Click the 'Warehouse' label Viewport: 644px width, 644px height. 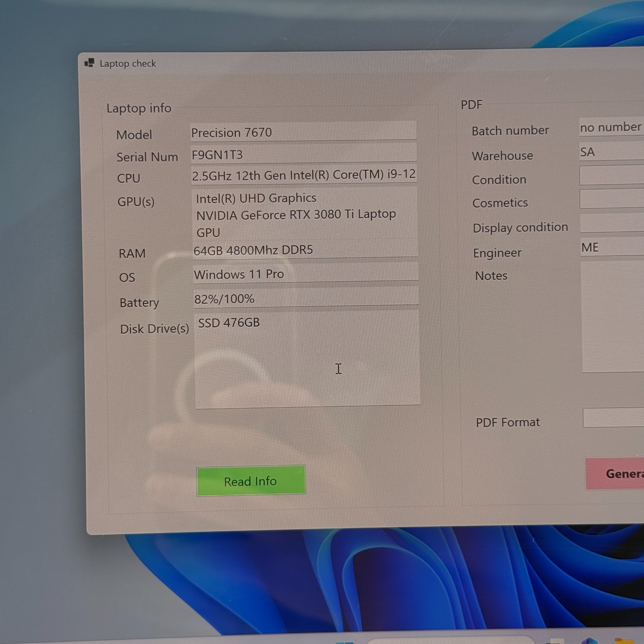(x=502, y=156)
